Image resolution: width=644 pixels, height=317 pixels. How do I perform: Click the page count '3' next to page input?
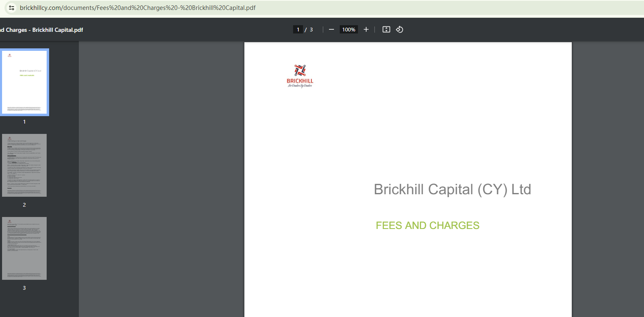[x=311, y=29]
